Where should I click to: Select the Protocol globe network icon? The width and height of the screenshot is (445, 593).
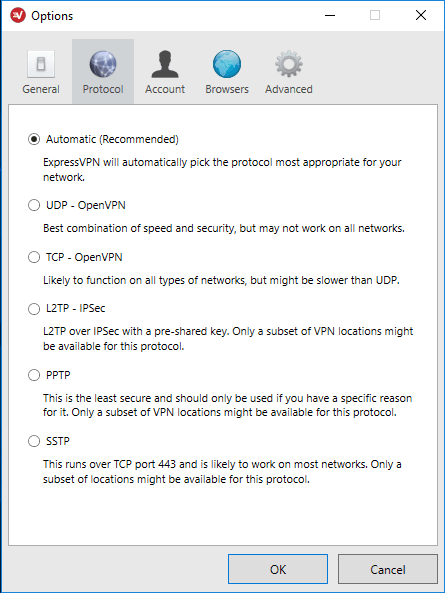click(103, 64)
